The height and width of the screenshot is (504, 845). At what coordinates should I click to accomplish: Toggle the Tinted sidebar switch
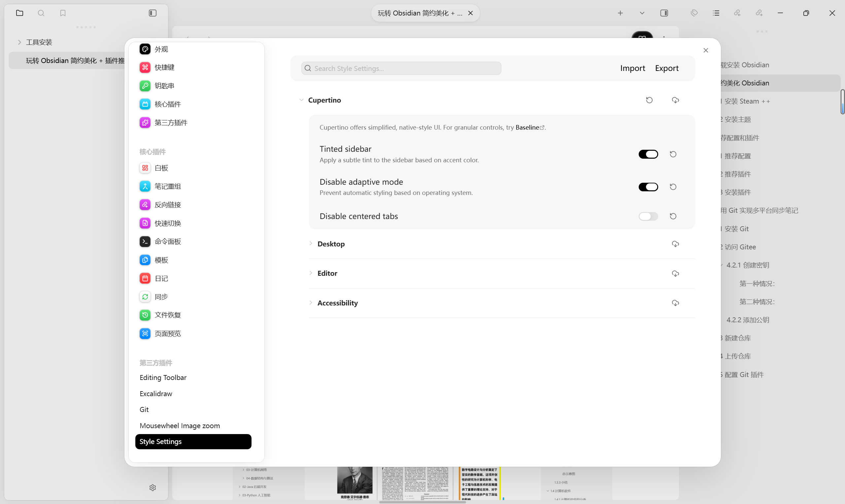pyautogui.click(x=648, y=154)
